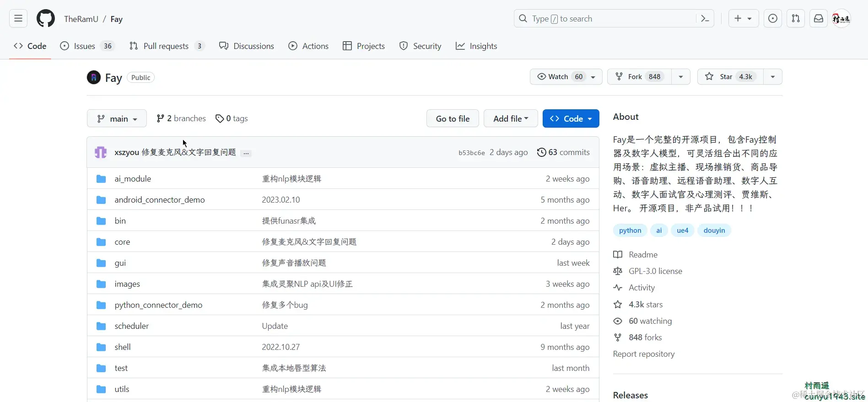This screenshot has height=402, width=868.
Task: Expand the Star lists dropdown arrow
Action: 773,76
